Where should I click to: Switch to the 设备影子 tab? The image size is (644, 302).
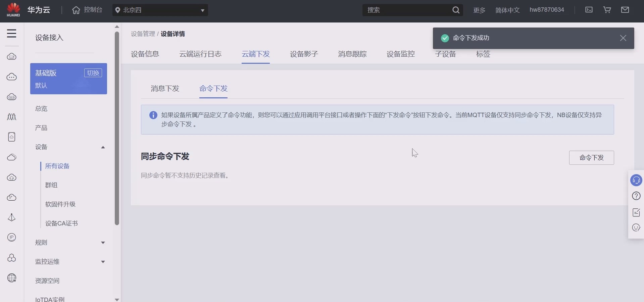(x=303, y=54)
